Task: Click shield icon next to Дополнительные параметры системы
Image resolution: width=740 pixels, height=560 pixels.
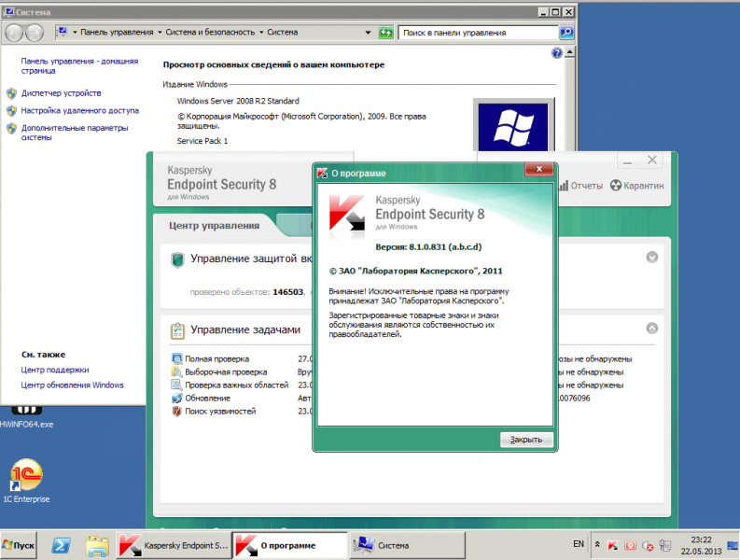Action: 12,129
